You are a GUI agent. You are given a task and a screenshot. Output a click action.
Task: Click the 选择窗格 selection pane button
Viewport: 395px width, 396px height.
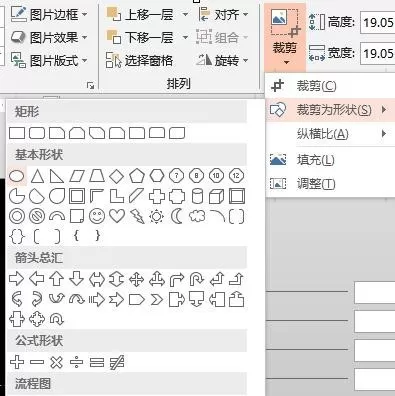[x=139, y=60]
